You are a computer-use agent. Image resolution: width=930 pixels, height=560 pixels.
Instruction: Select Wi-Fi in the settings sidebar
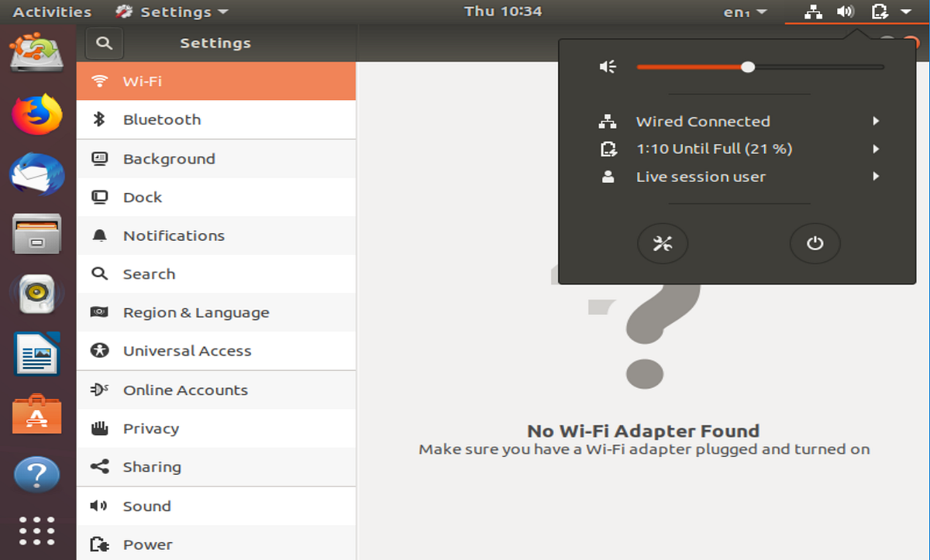pos(216,81)
